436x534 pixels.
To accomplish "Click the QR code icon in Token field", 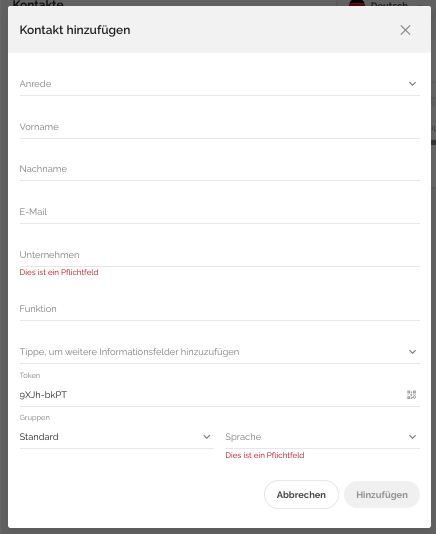I will [411, 395].
